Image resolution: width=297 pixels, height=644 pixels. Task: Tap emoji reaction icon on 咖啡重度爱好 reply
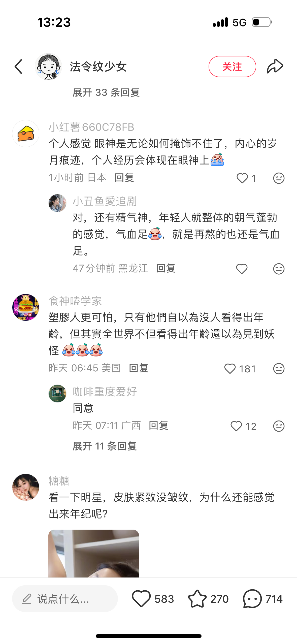click(279, 426)
